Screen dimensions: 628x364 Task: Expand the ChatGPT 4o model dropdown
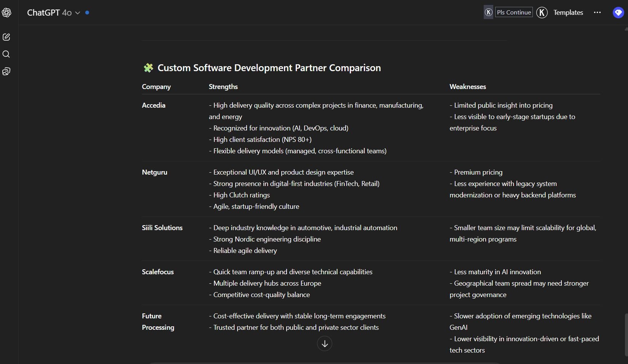[54, 13]
